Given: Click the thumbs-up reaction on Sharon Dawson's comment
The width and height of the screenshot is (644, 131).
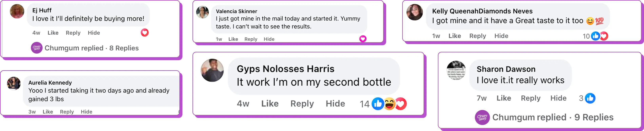Looking at the screenshot, I should click(590, 98).
